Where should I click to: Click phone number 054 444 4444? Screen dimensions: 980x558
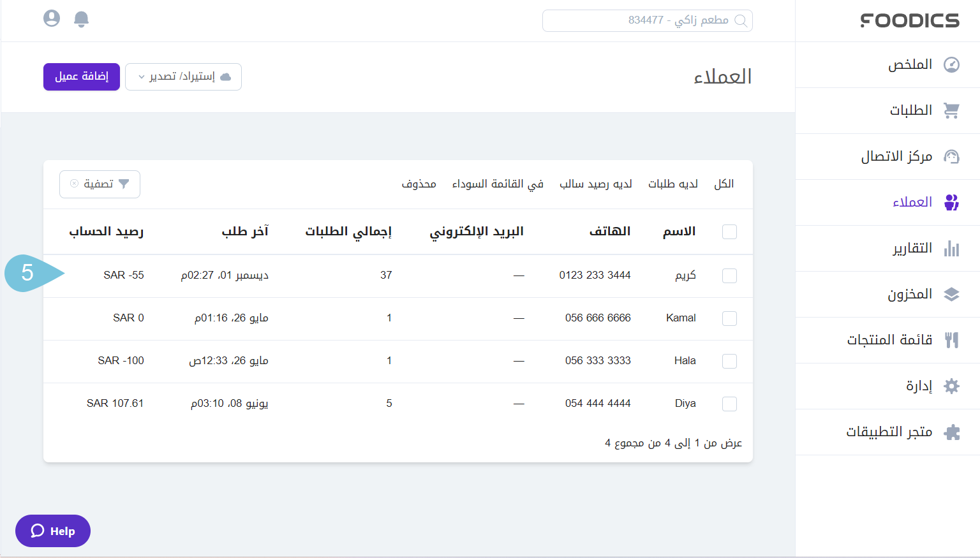click(x=598, y=403)
